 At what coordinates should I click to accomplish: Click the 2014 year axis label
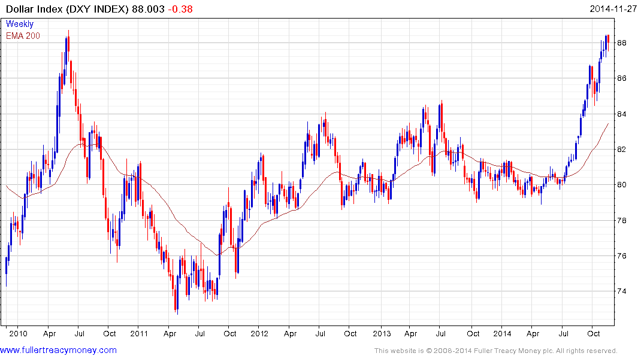click(x=502, y=333)
